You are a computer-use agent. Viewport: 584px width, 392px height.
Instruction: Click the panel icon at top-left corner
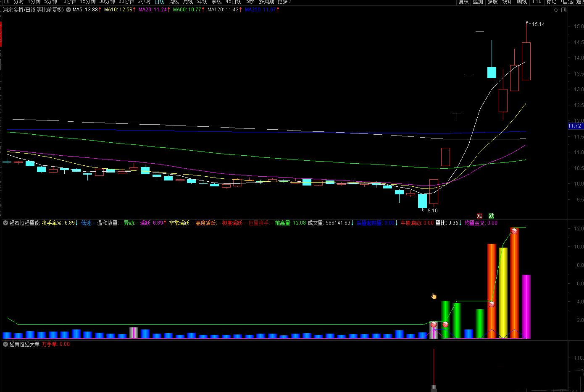[x=7, y=2]
